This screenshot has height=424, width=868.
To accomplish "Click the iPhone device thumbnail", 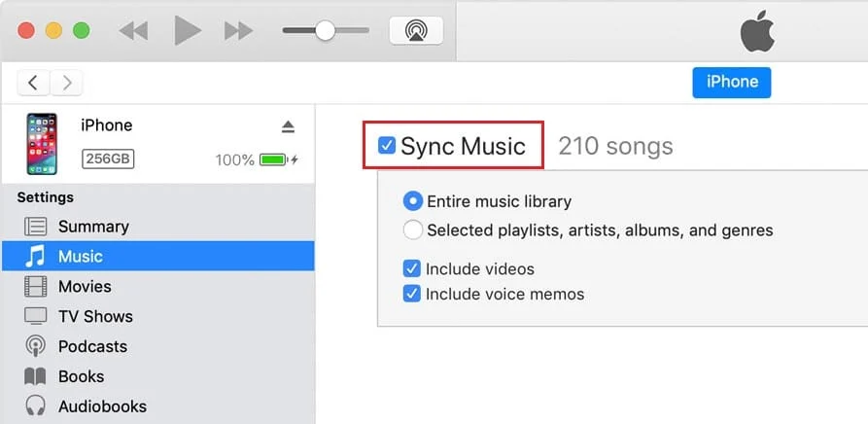I will 42,143.
